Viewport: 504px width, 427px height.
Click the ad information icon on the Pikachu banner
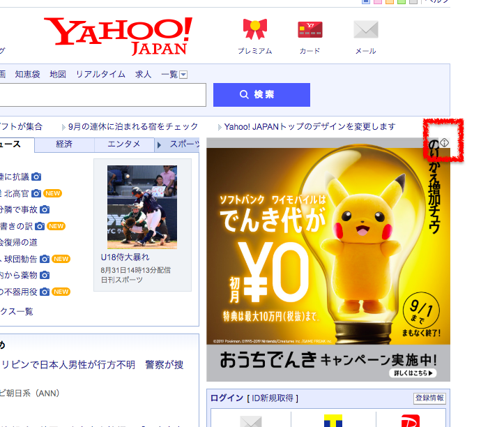point(444,142)
